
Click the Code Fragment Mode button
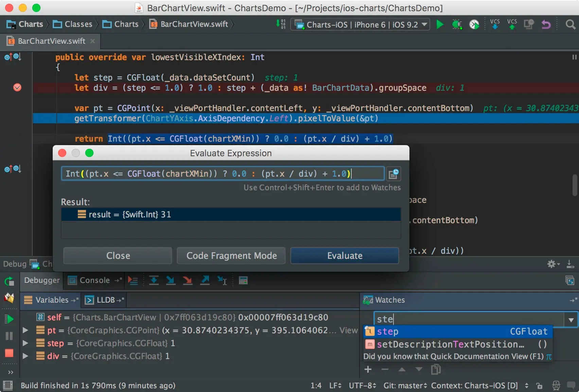coord(231,255)
